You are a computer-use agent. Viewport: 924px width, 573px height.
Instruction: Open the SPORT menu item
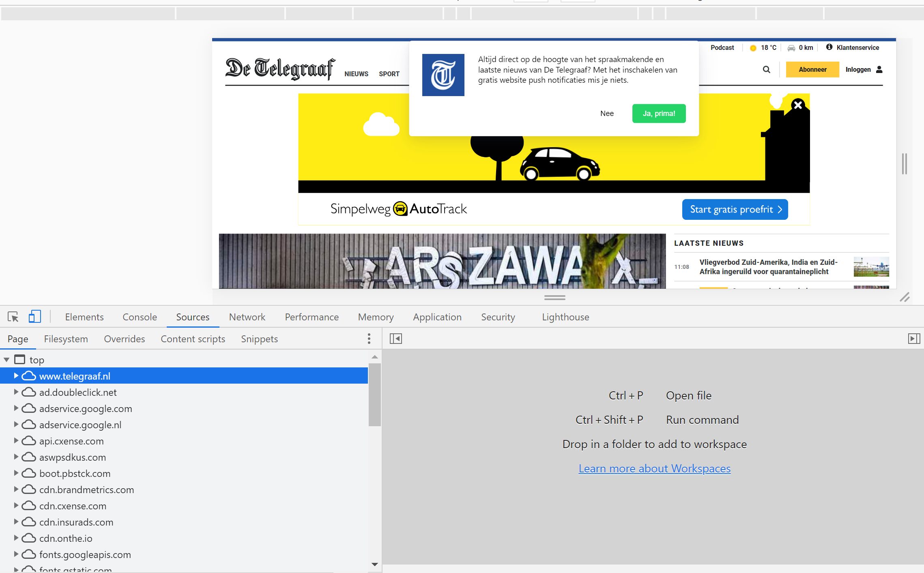(x=389, y=74)
